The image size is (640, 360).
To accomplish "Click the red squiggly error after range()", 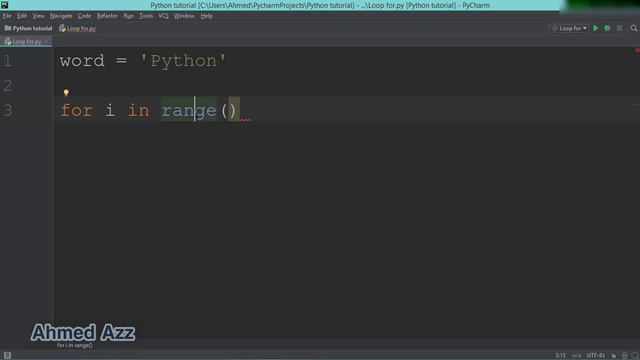I will 245,120.
